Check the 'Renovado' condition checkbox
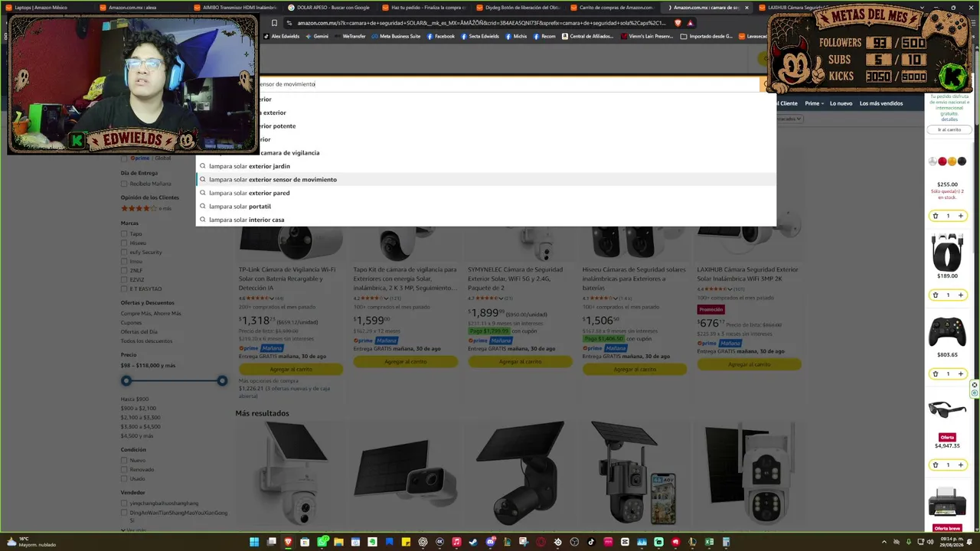Image resolution: width=980 pixels, height=551 pixels. pyautogui.click(x=124, y=469)
